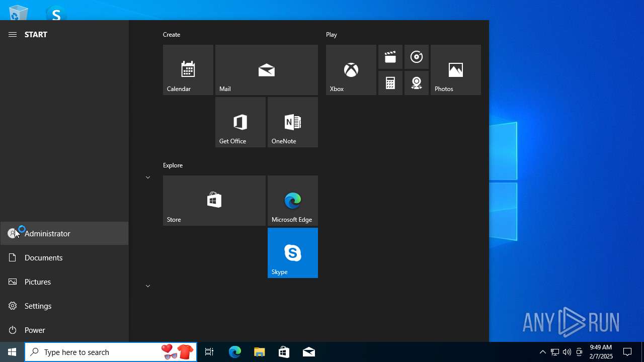Open the Calendar tile
The image size is (644, 362).
[188, 70]
